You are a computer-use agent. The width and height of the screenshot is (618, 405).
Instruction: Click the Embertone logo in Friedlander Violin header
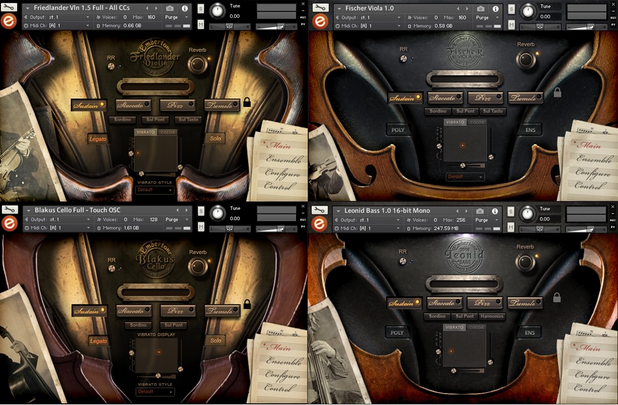click(9, 21)
